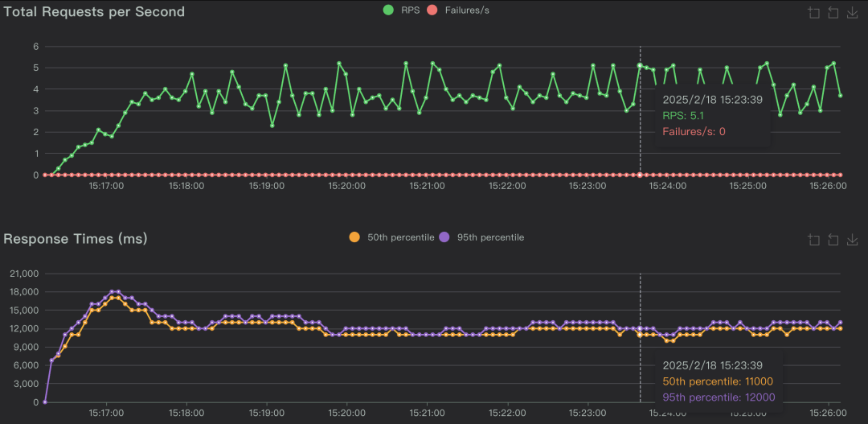Screen dimensions: 868x424
Task: Activate area zoom in Total Requests chart
Action: (813, 13)
